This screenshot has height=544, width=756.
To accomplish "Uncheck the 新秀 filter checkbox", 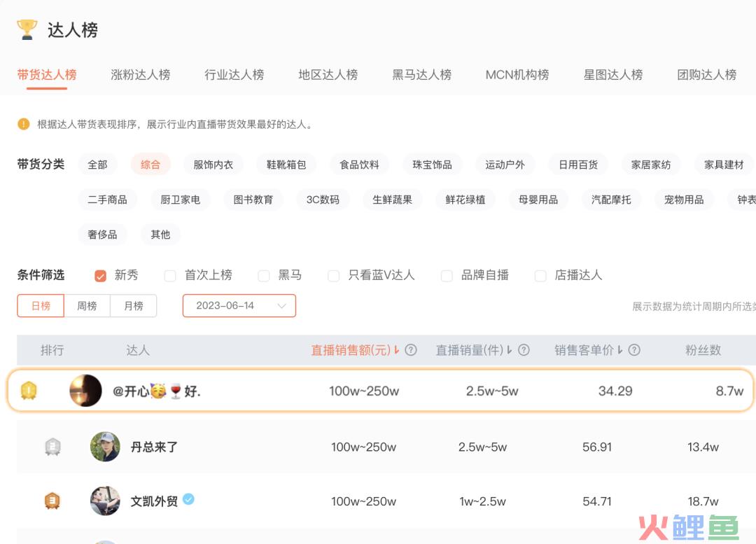I will click(100, 276).
